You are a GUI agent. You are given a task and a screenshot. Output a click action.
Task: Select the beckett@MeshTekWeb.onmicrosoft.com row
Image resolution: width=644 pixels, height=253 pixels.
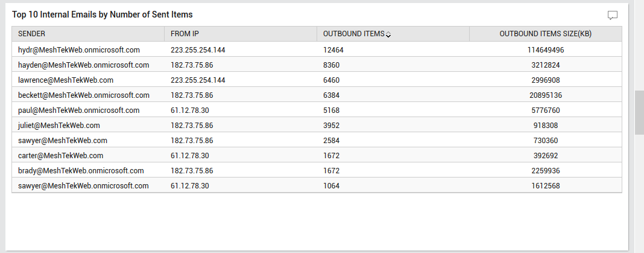click(x=317, y=95)
